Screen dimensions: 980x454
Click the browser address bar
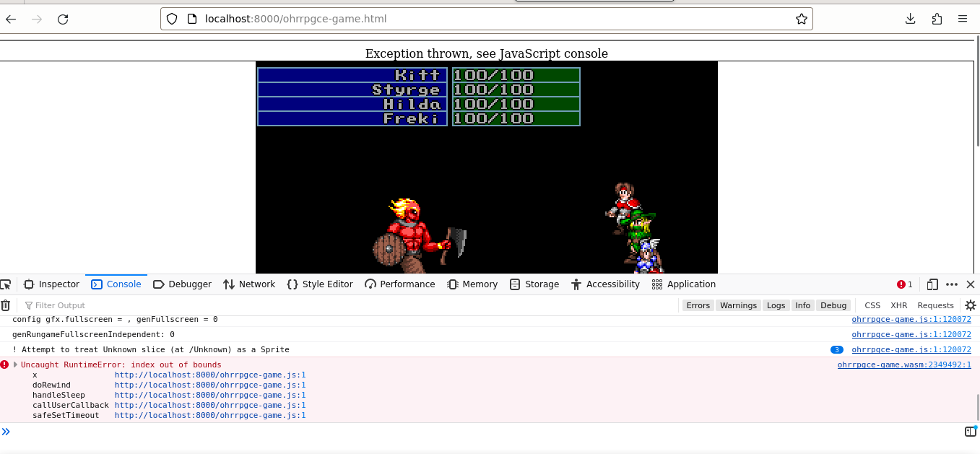coord(487,19)
